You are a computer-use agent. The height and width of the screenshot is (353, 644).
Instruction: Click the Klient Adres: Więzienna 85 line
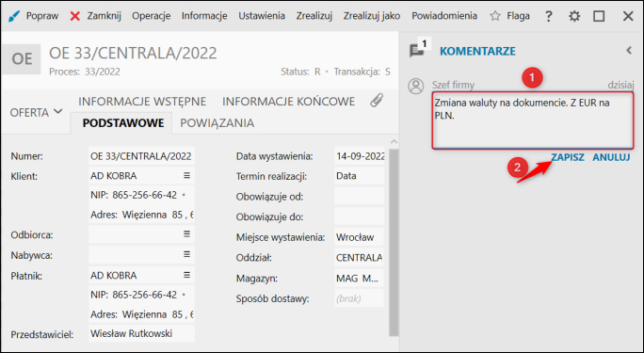pos(141,215)
